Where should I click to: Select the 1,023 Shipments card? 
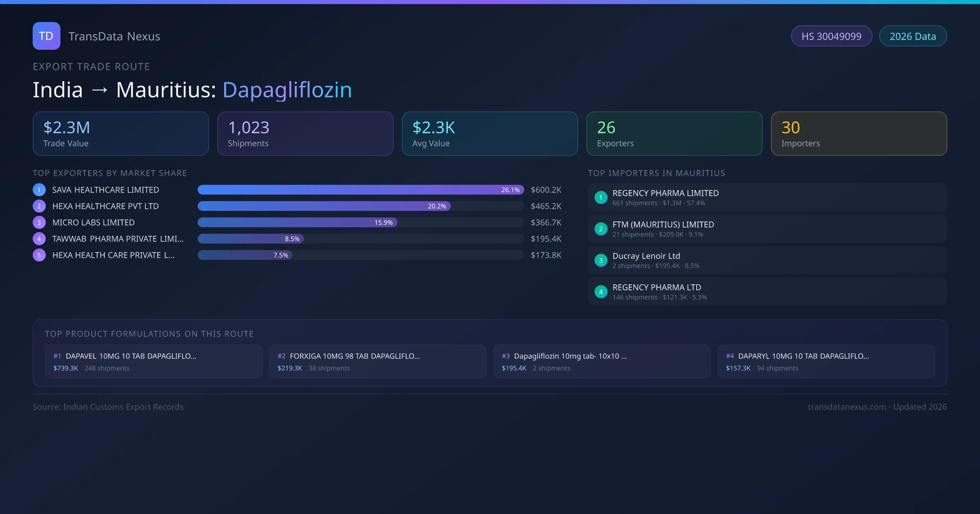click(305, 134)
